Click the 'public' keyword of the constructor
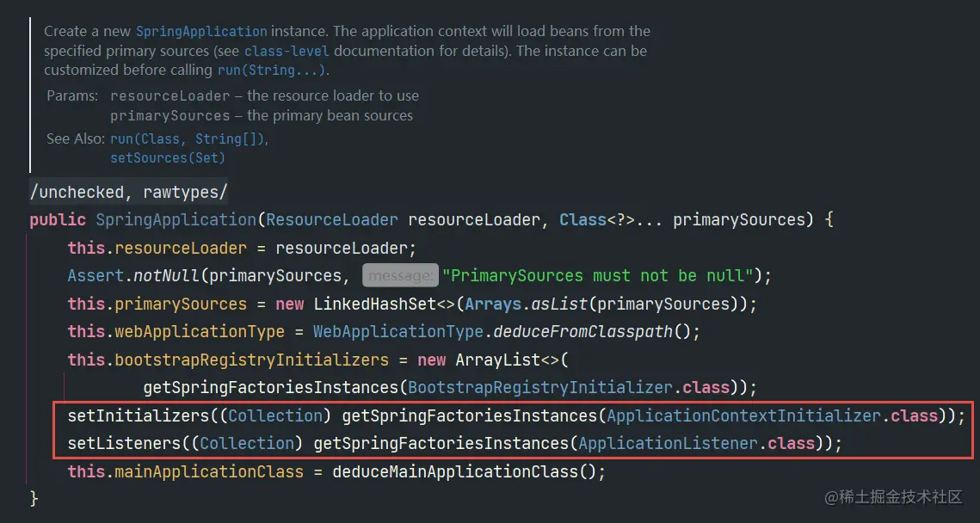 point(58,220)
